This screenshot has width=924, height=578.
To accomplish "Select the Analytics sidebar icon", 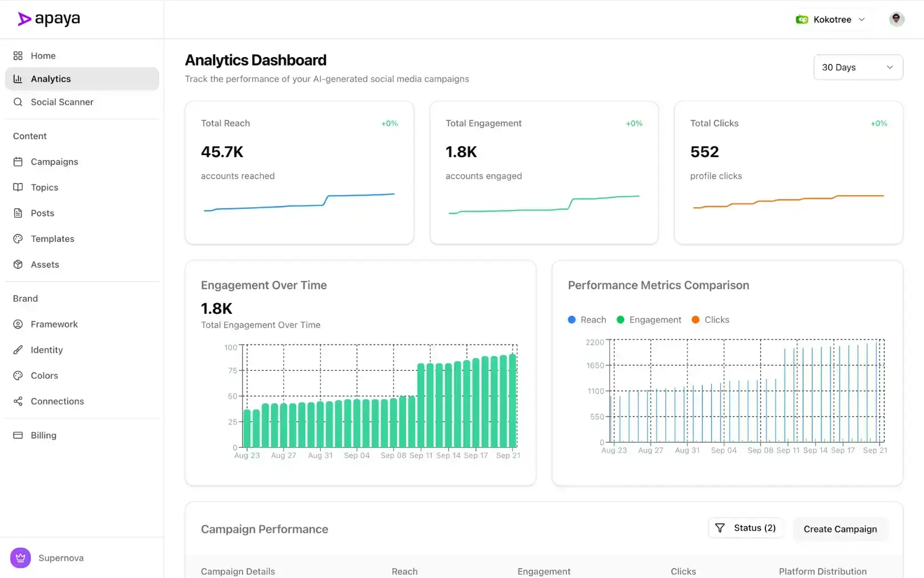I will pos(18,79).
